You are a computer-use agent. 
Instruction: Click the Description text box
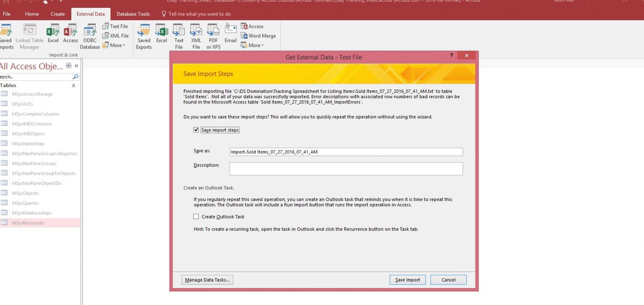(346, 169)
